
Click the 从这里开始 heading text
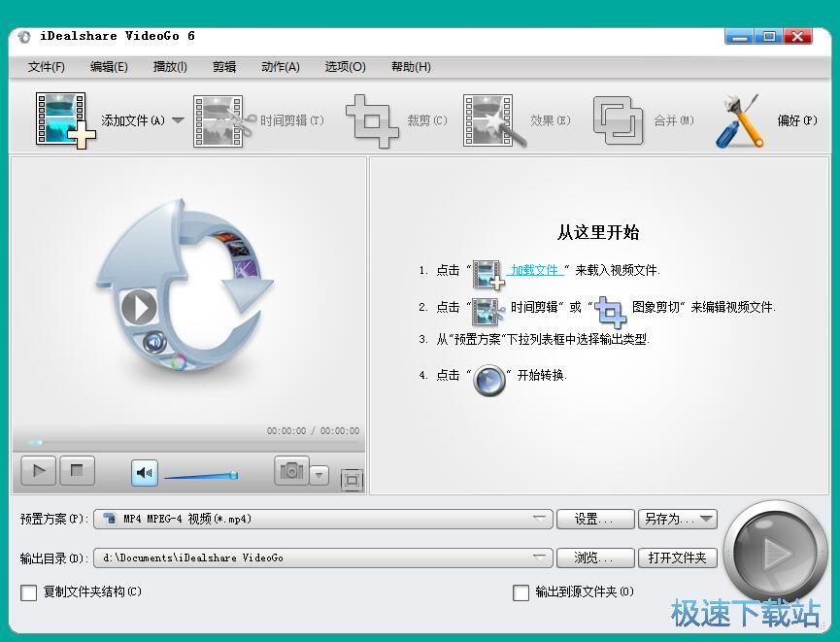(x=598, y=232)
